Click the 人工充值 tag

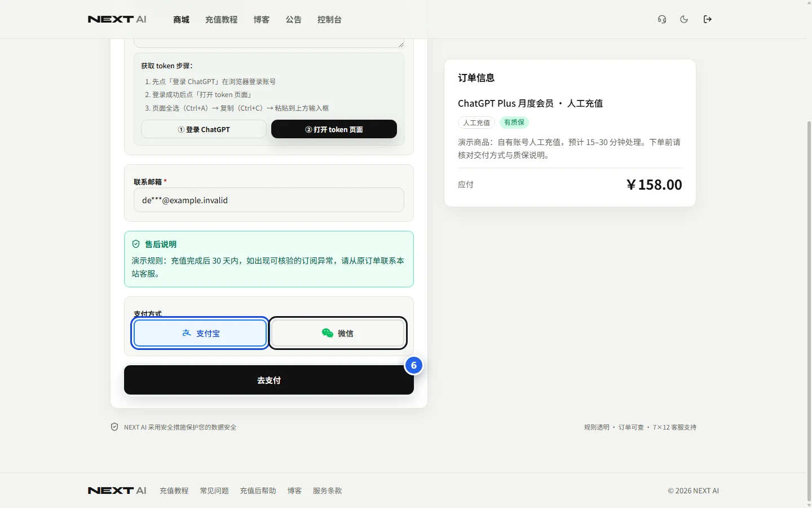pyautogui.click(x=476, y=122)
